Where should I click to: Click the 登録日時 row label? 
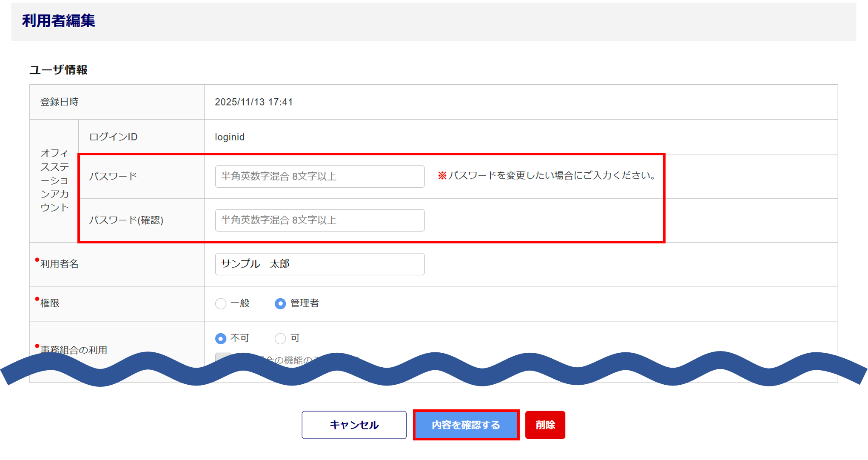pyautogui.click(x=60, y=102)
